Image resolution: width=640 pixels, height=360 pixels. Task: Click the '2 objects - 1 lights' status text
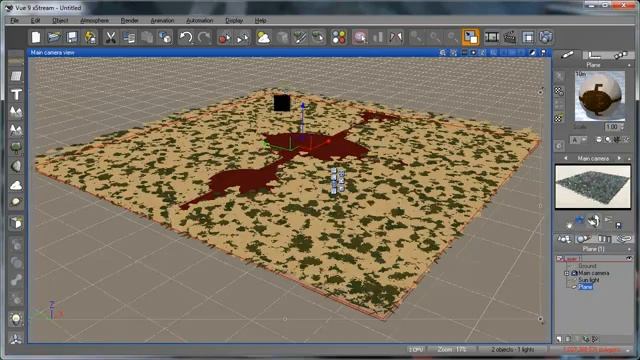point(513,349)
